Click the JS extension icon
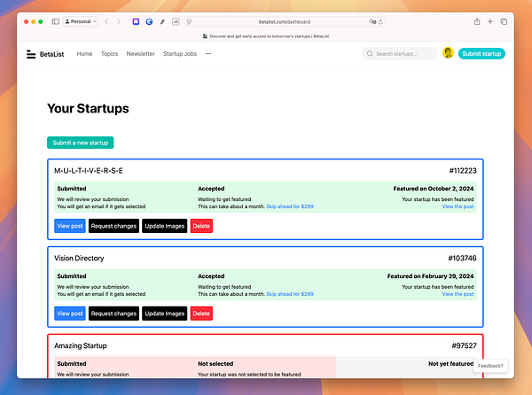 (176, 21)
